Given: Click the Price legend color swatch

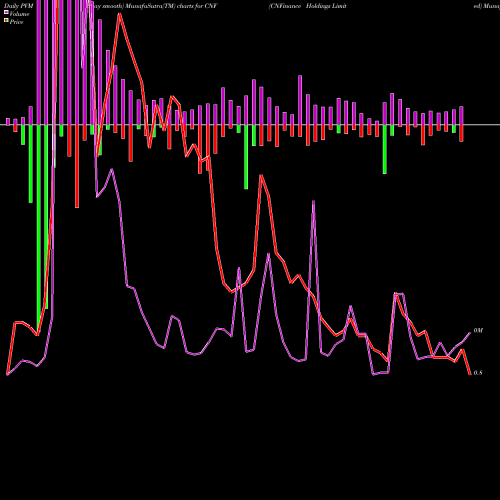Looking at the screenshot, I should [6, 20].
